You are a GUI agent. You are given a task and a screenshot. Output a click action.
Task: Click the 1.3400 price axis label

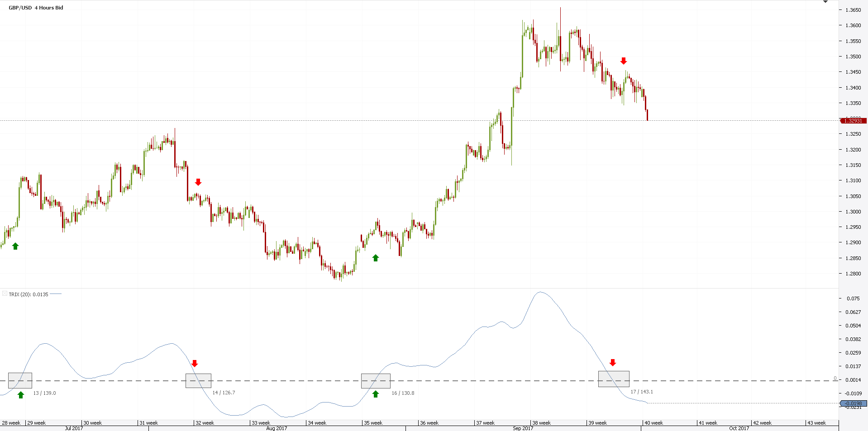tap(853, 88)
